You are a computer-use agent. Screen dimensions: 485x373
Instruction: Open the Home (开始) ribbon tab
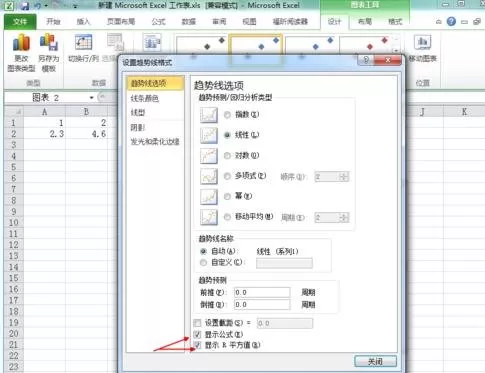(53, 22)
